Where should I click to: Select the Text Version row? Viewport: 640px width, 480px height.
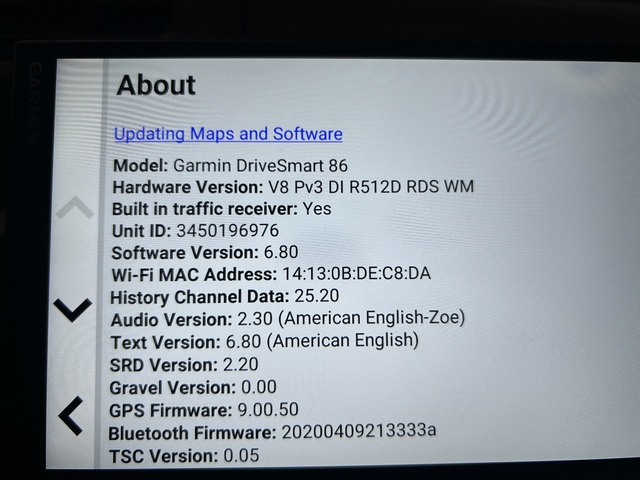[264, 341]
